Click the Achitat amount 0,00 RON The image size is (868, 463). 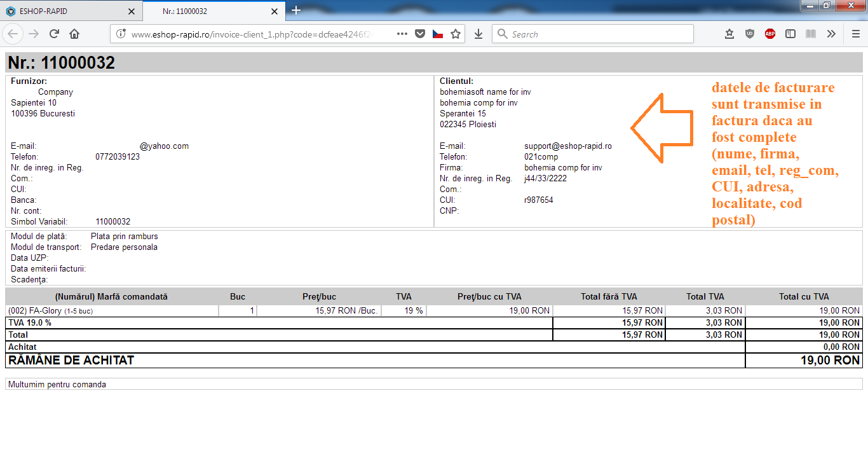(840, 347)
